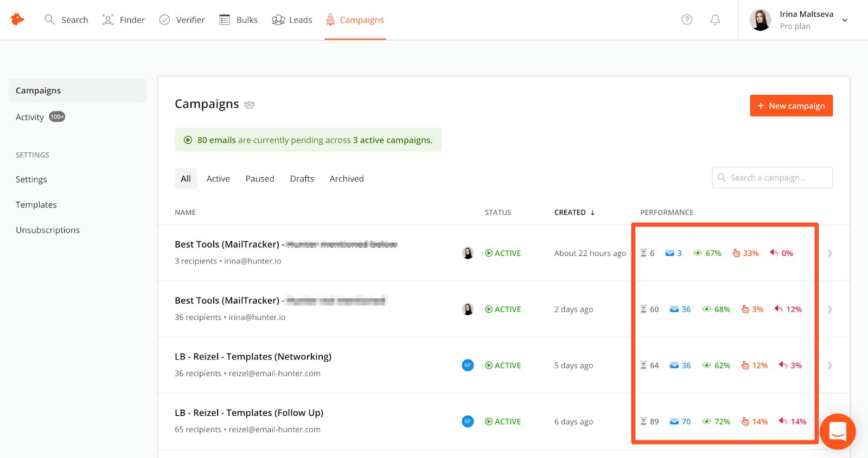
Task: Expand the Networking campaign row chevron
Action: click(829, 365)
